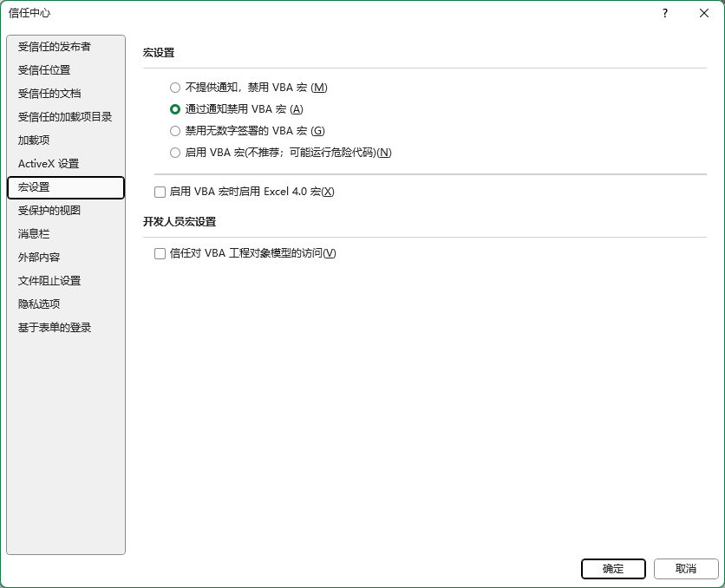Go to 受信任的文档 category
725x588 pixels.
pos(66,94)
